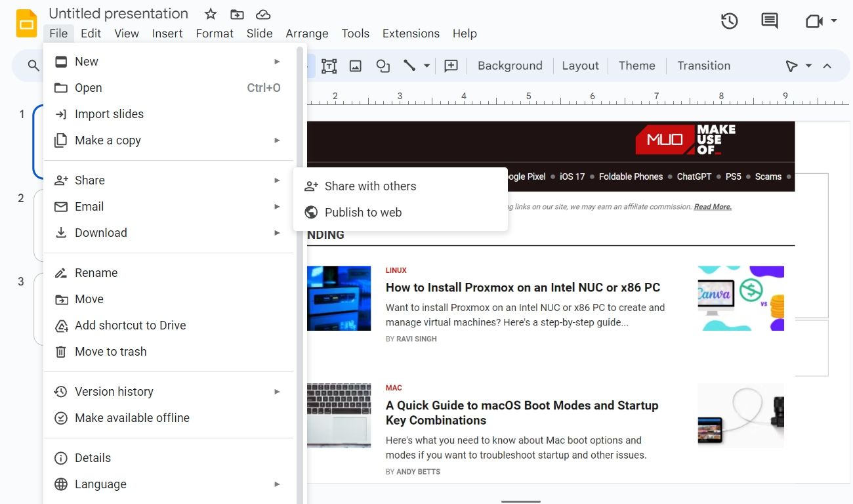Click the Background button
The width and height of the screenshot is (853, 504).
(x=510, y=66)
